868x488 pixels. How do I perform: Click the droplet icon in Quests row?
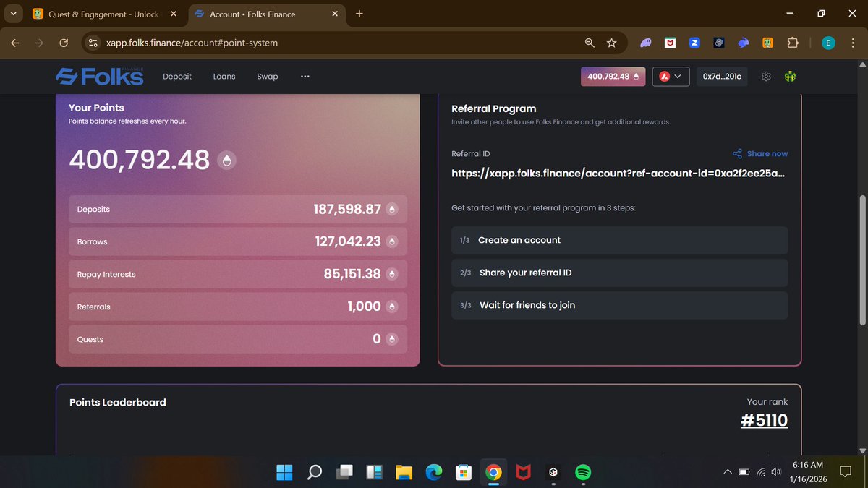point(392,338)
